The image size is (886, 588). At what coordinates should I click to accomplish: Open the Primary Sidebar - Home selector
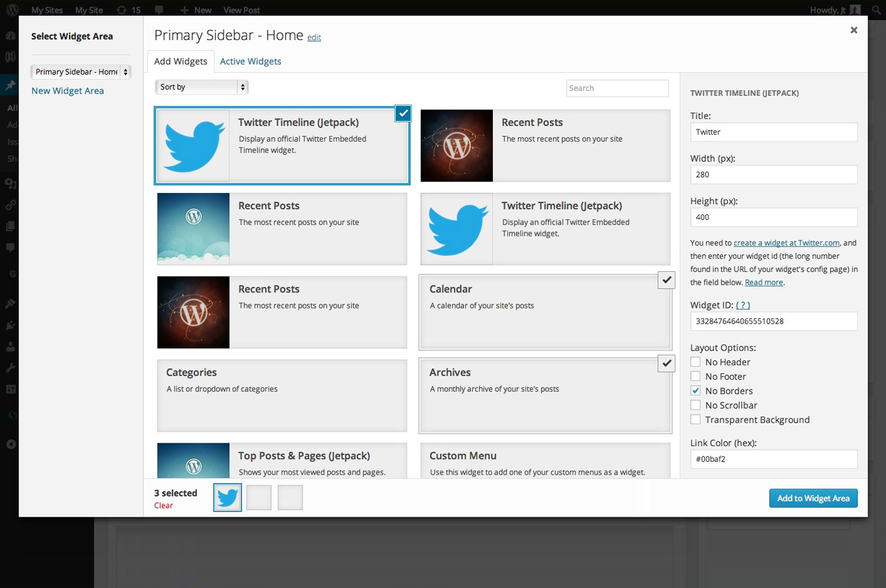pyautogui.click(x=81, y=72)
